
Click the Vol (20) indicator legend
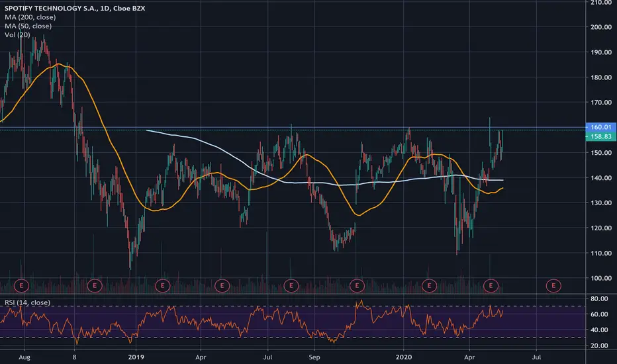click(x=17, y=34)
